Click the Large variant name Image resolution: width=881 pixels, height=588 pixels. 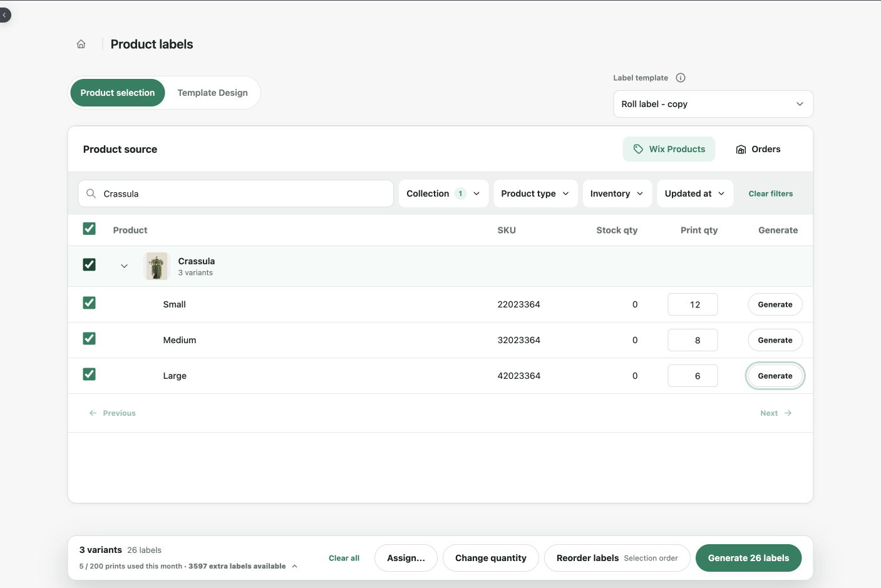pos(175,376)
